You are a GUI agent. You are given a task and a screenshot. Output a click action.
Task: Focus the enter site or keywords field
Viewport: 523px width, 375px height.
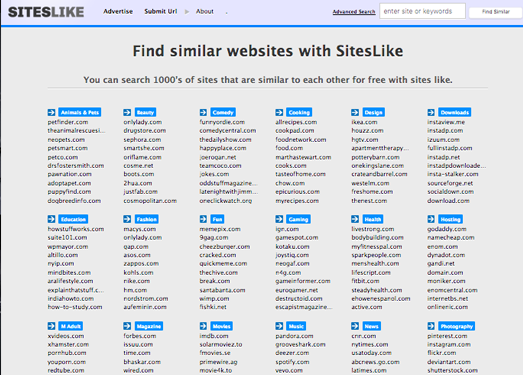[x=422, y=11]
